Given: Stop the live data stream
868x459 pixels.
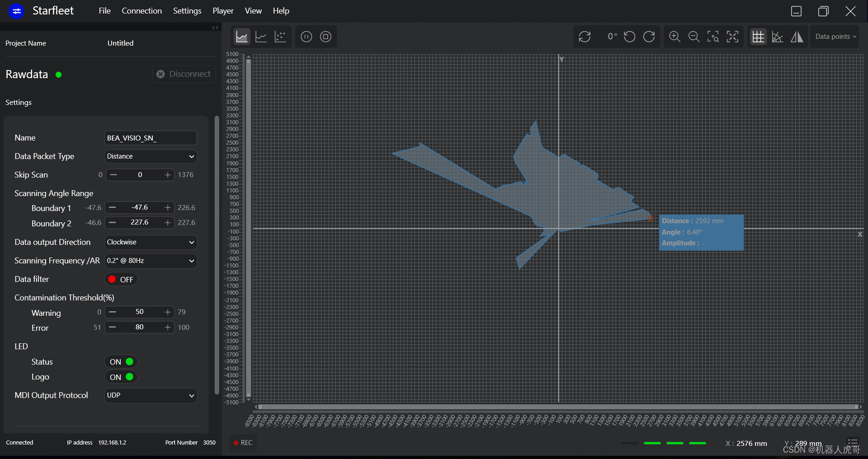Looking at the screenshot, I should coord(325,37).
